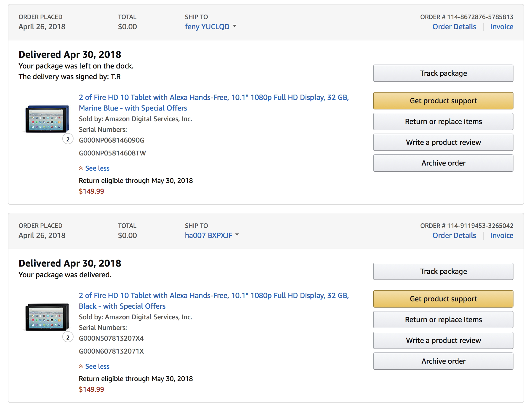
Task: Track package for the Black tablet order
Action: [443, 271]
